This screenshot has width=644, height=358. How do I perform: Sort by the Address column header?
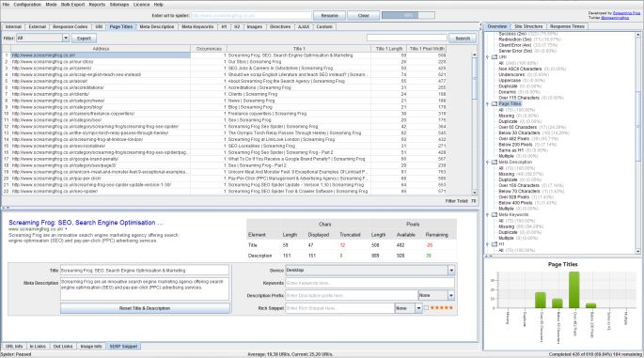[x=101, y=49]
